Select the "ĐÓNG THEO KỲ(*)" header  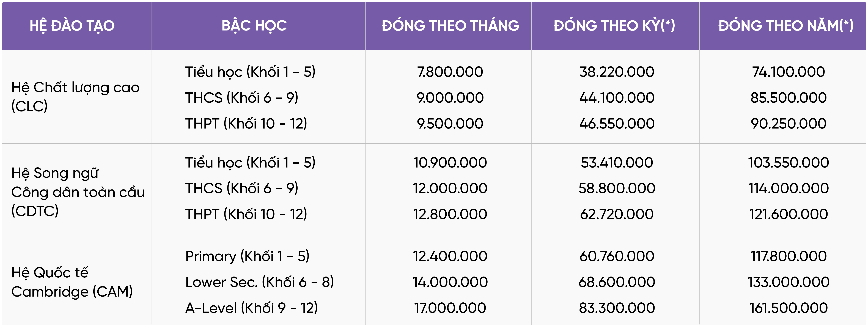coord(614,26)
